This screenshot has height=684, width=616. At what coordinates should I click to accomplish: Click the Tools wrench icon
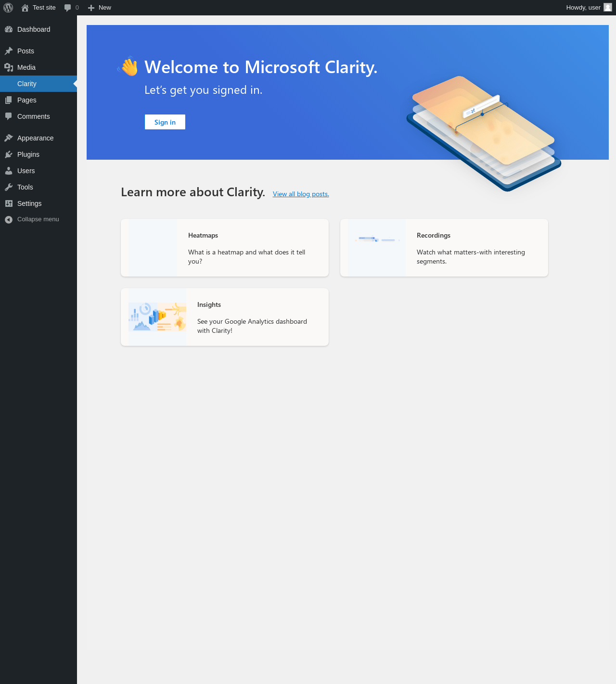9,187
